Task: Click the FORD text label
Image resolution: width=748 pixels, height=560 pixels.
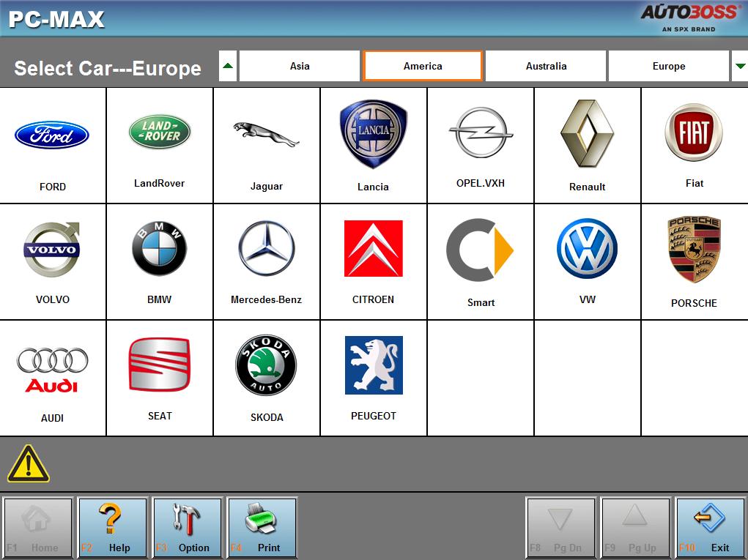Action: pos(53,187)
